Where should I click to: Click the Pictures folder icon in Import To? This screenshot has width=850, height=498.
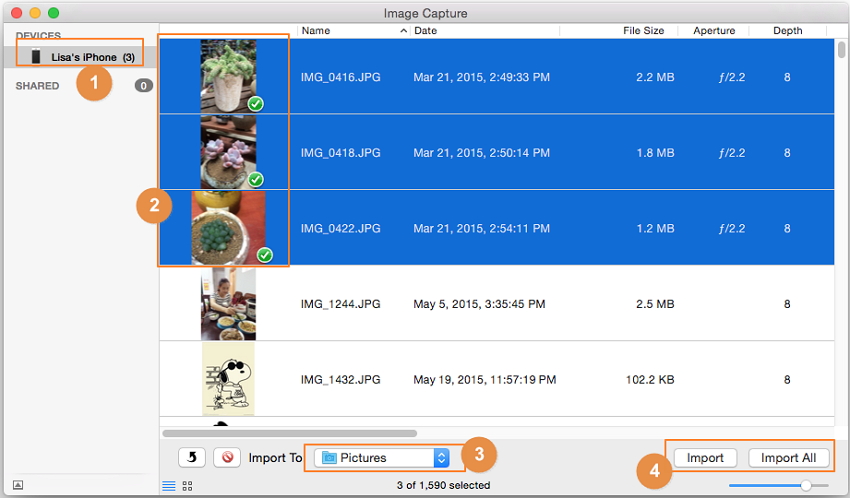click(x=329, y=458)
